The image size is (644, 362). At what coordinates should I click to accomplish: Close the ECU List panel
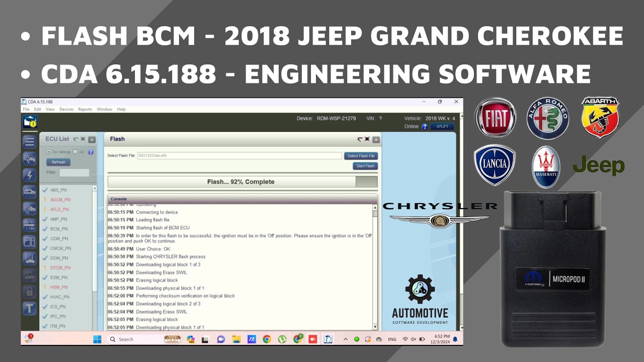92,140
